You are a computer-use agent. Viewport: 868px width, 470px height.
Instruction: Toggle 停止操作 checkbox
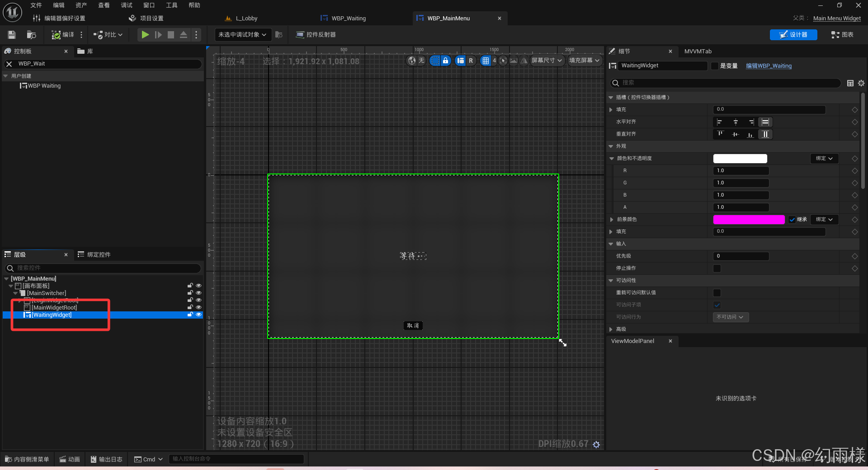717,268
